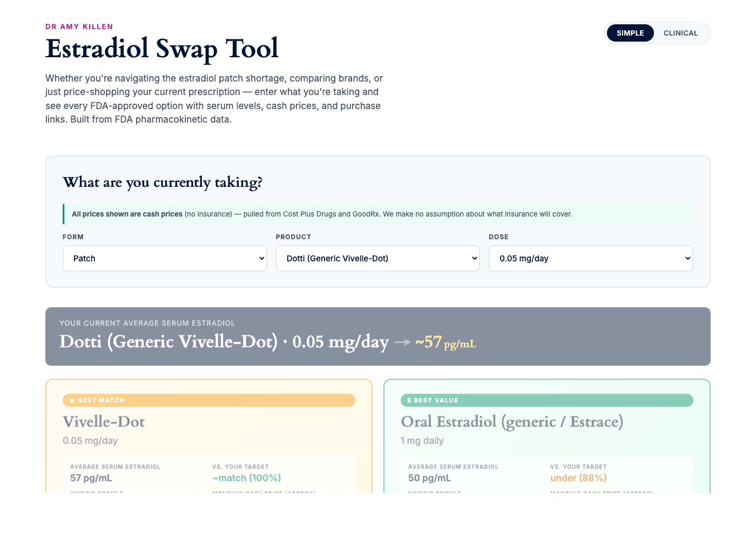Image resolution: width=756 pixels, height=540 pixels.
Task: Click the ~57 pg/mL serum value
Action: [x=445, y=341]
